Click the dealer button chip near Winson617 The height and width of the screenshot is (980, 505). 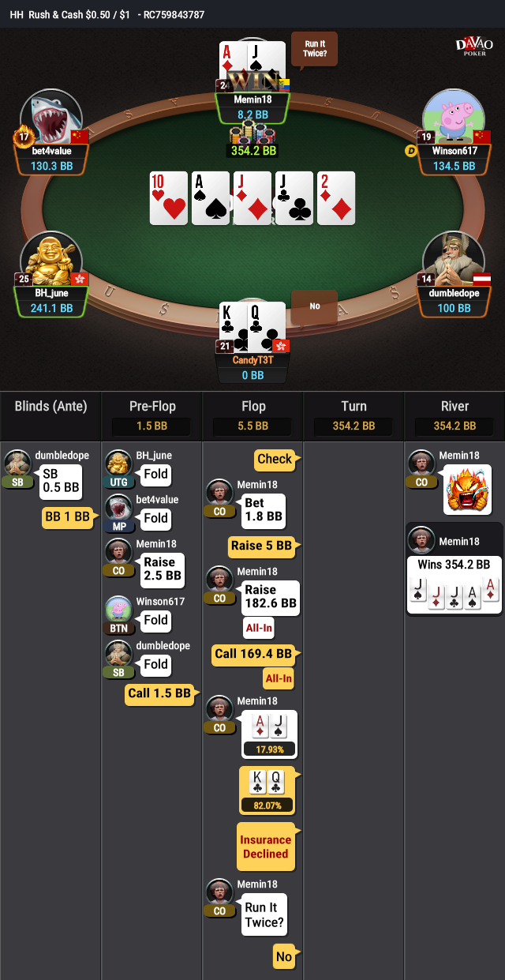point(410,150)
